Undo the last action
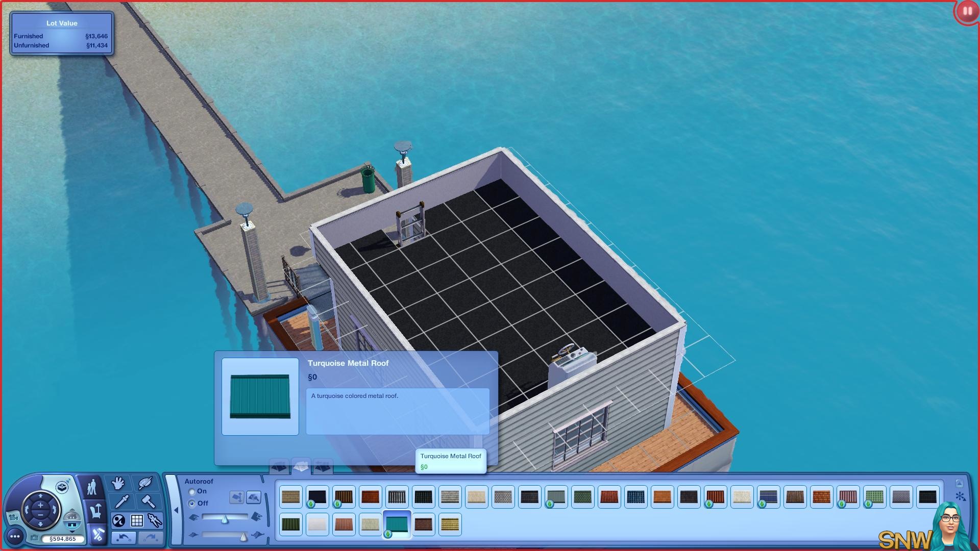This screenshot has height=551, width=980. click(x=124, y=538)
